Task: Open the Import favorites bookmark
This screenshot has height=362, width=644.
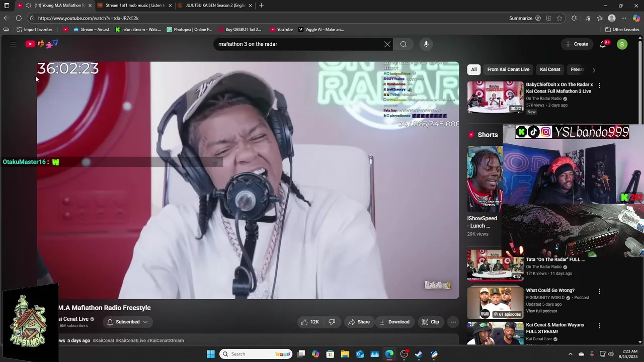Action: (34, 30)
